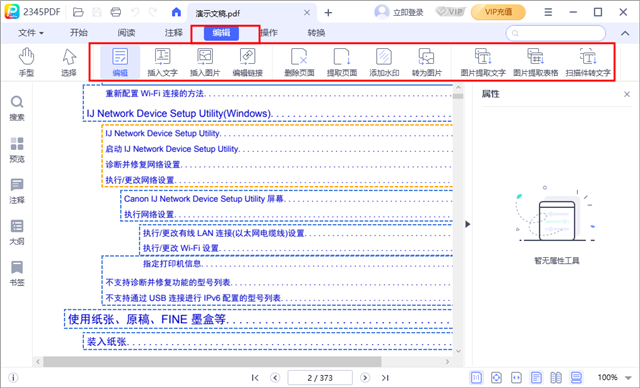640x388 pixels.
Task: Open 图片提取表格 table extraction tool
Action: (536, 62)
